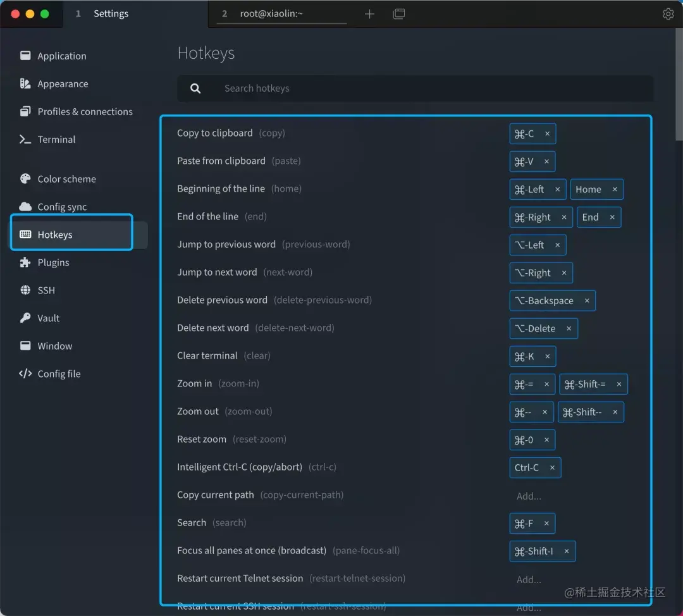Remove the ⌘-C copy hotkey
683x616 pixels.
tap(547, 133)
